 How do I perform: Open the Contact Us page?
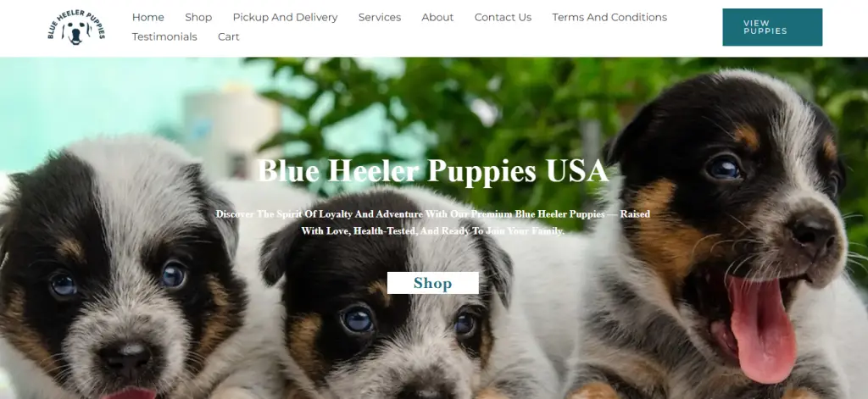point(503,17)
